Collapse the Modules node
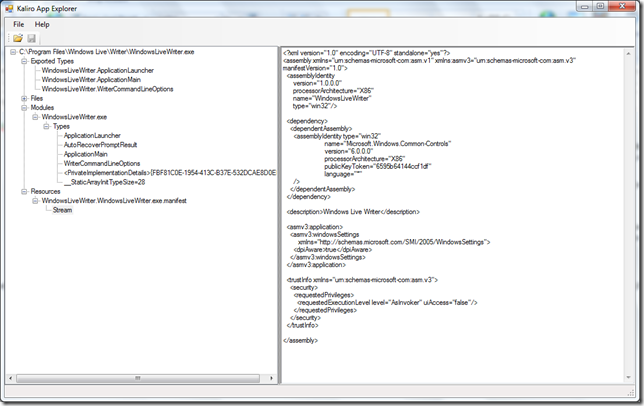This screenshot has width=644, height=406. 24,108
